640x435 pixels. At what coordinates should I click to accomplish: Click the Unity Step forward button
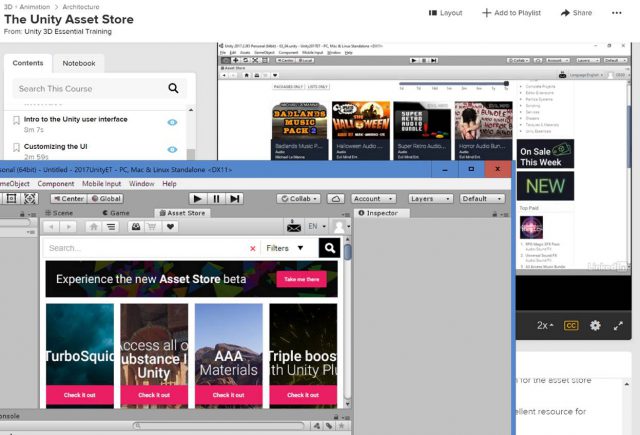[x=235, y=199]
